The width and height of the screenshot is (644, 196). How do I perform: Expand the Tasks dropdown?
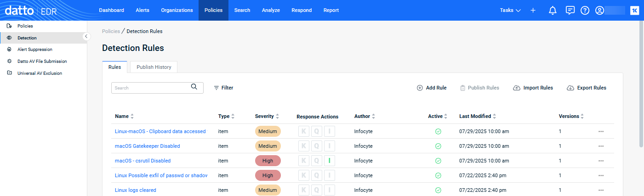coord(510,10)
